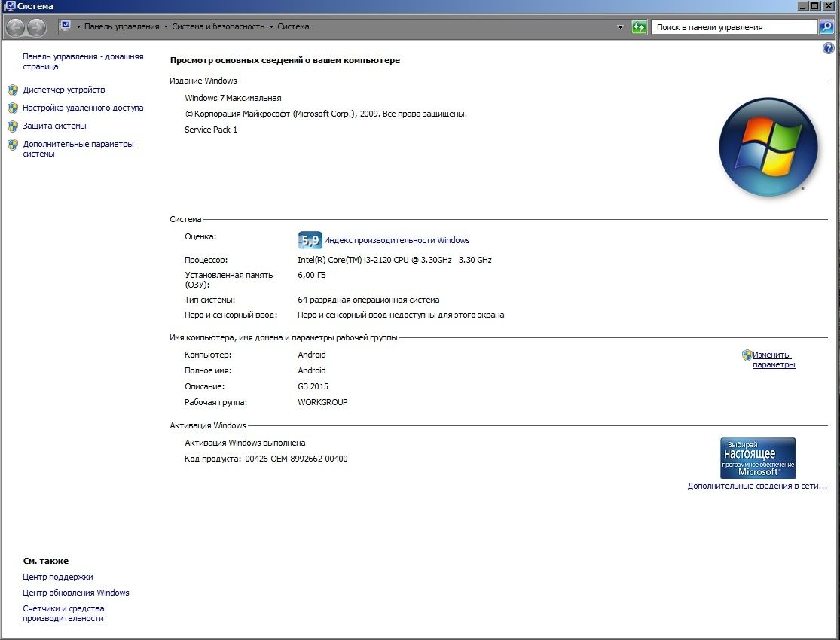Open Дополнительные сведения в сети link

point(757,486)
